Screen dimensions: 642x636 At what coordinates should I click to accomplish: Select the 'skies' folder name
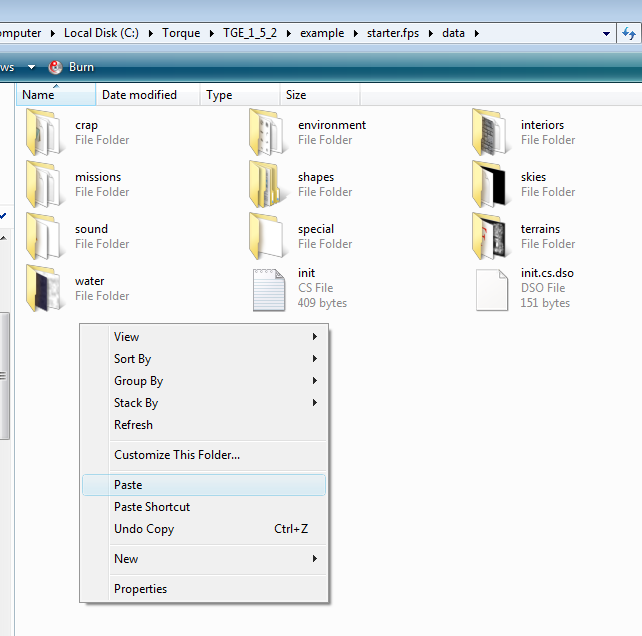pos(533,177)
